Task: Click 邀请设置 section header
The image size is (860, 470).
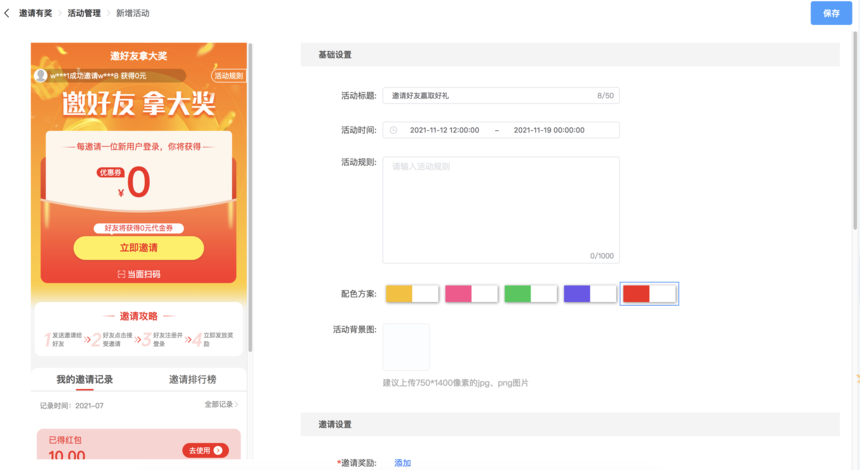Action: [335, 424]
